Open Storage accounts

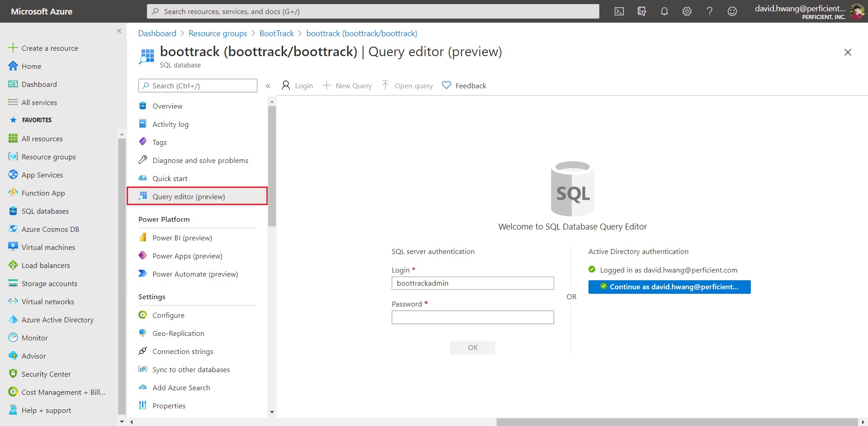tap(49, 283)
